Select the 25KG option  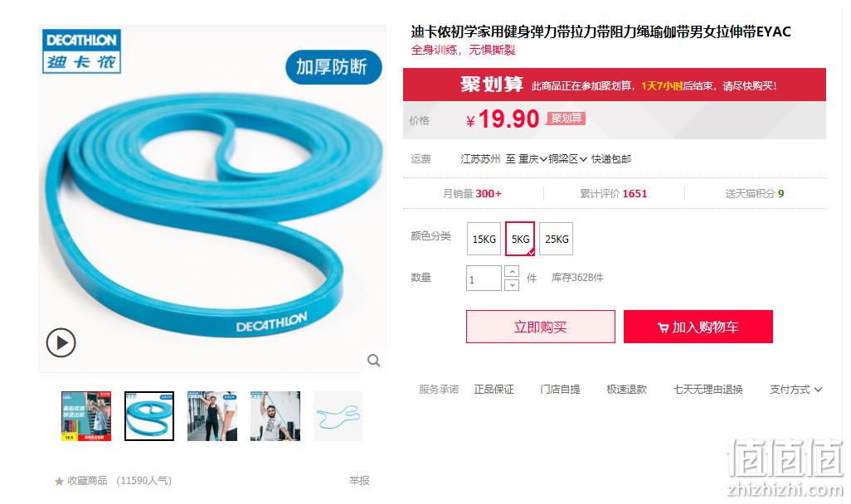tap(557, 239)
